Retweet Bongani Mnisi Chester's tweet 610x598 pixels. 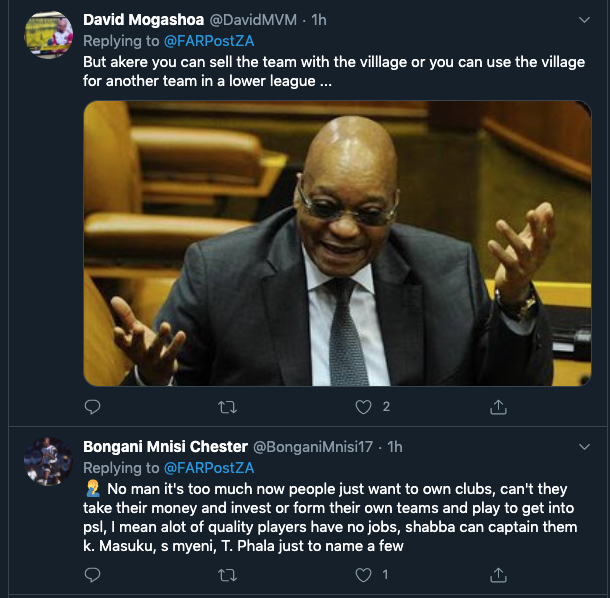click(x=227, y=575)
